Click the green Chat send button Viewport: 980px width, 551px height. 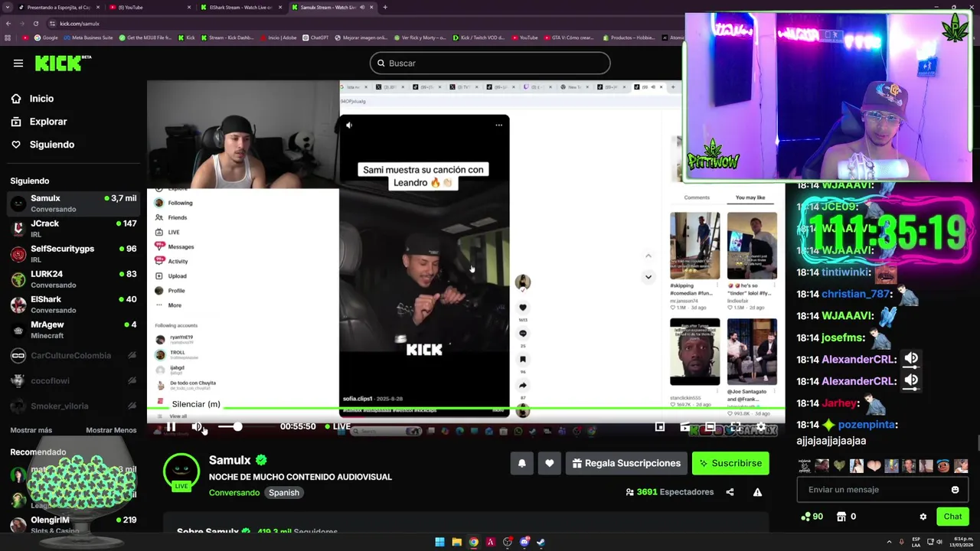pyautogui.click(x=952, y=517)
